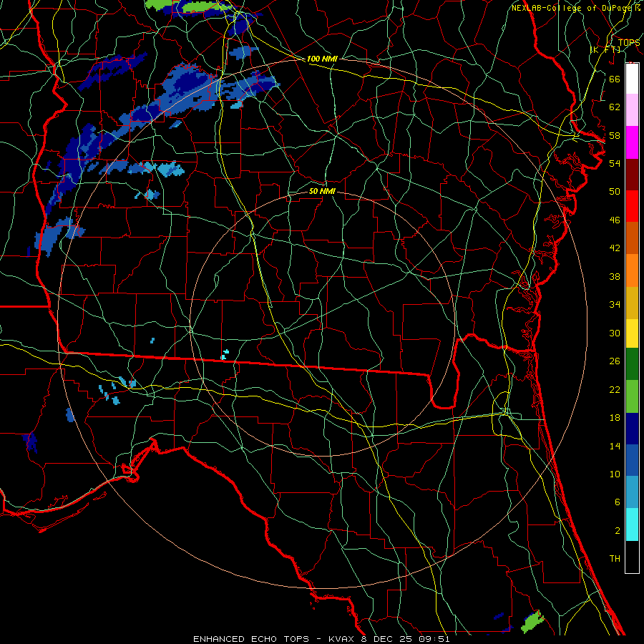Click the bright red legend swatch
644x644 pixels.
[x=632, y=206]
